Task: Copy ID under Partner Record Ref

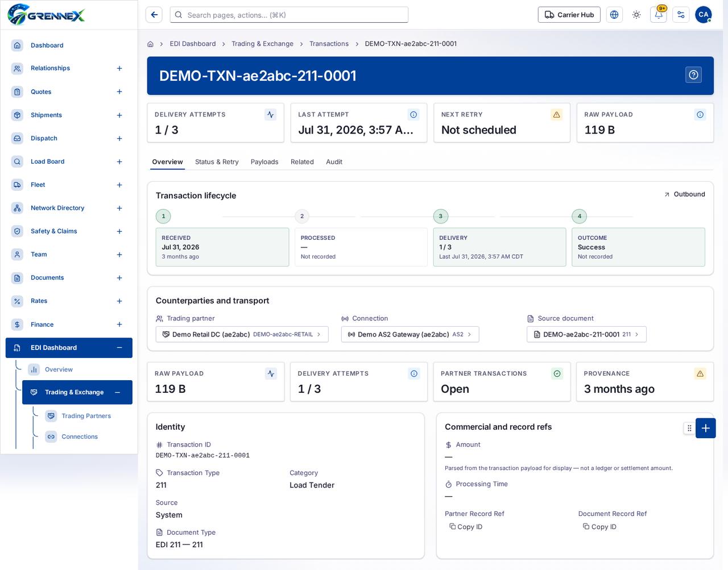Action: click(466, 527)
